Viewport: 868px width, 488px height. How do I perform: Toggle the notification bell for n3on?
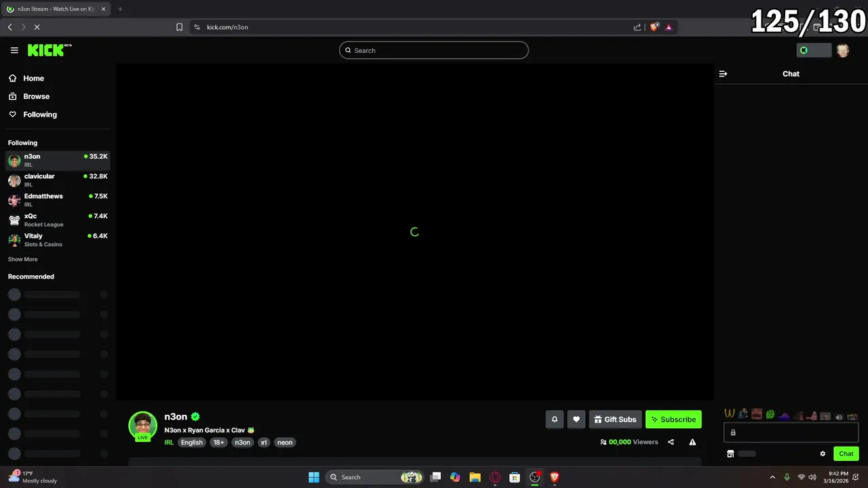click(x=555, y=420)
